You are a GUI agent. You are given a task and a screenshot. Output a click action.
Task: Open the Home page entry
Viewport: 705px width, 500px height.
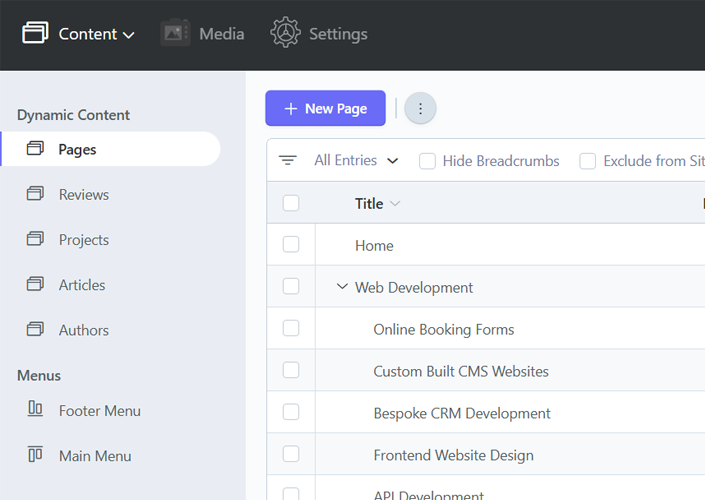[374, 246]
